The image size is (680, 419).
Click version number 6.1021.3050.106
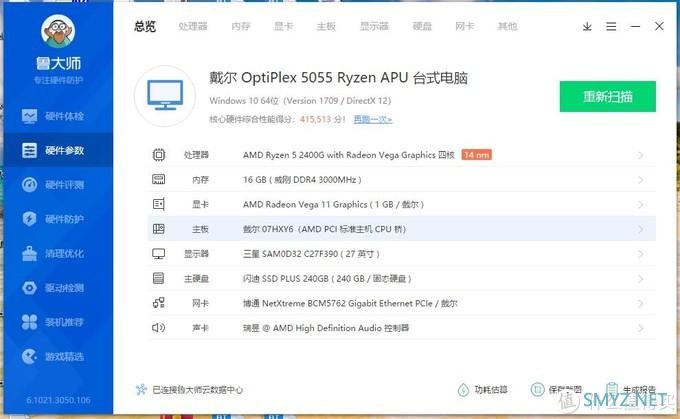(x=59, y=400)
